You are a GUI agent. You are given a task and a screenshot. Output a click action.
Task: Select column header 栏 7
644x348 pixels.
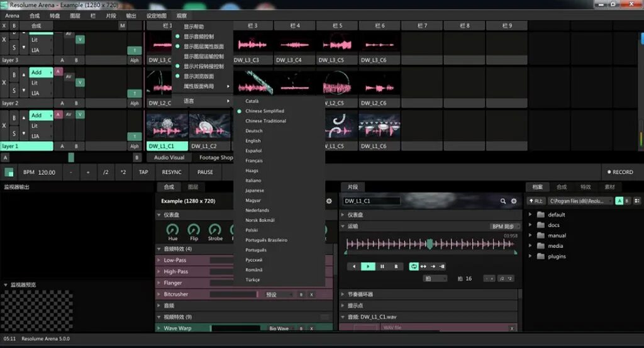[422, 25]
